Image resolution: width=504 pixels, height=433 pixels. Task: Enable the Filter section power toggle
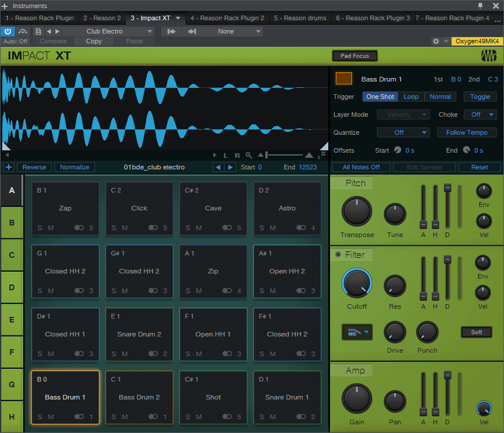338,254
